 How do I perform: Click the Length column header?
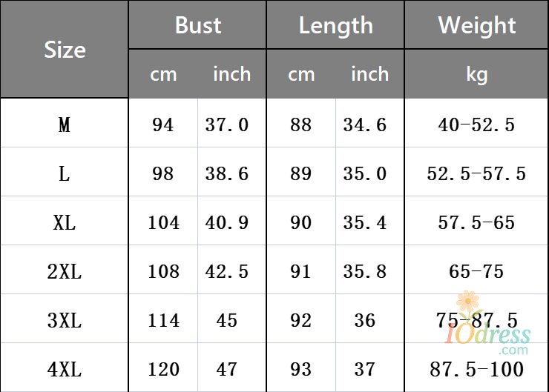point(336,26)
